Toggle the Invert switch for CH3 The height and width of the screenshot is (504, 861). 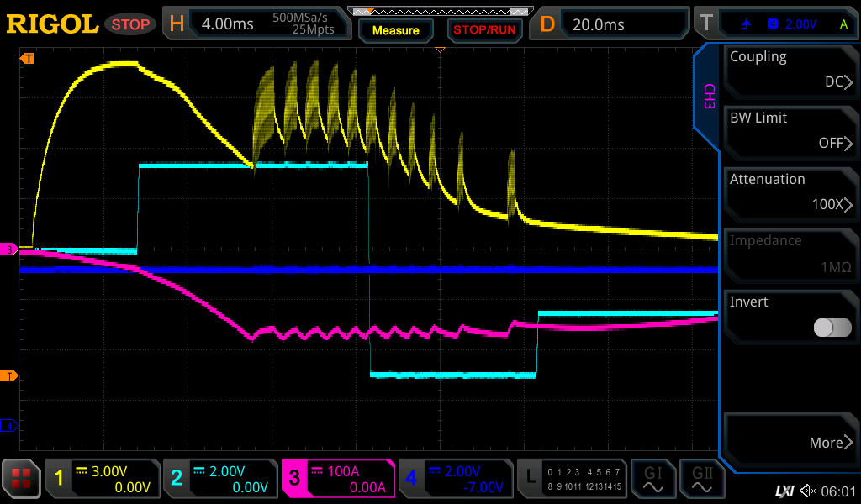tap(832, 328)
